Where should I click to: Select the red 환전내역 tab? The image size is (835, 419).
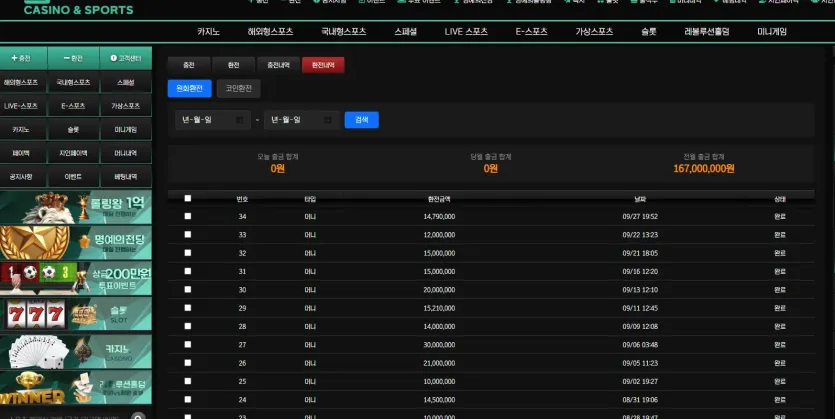[x=323, y=65]
